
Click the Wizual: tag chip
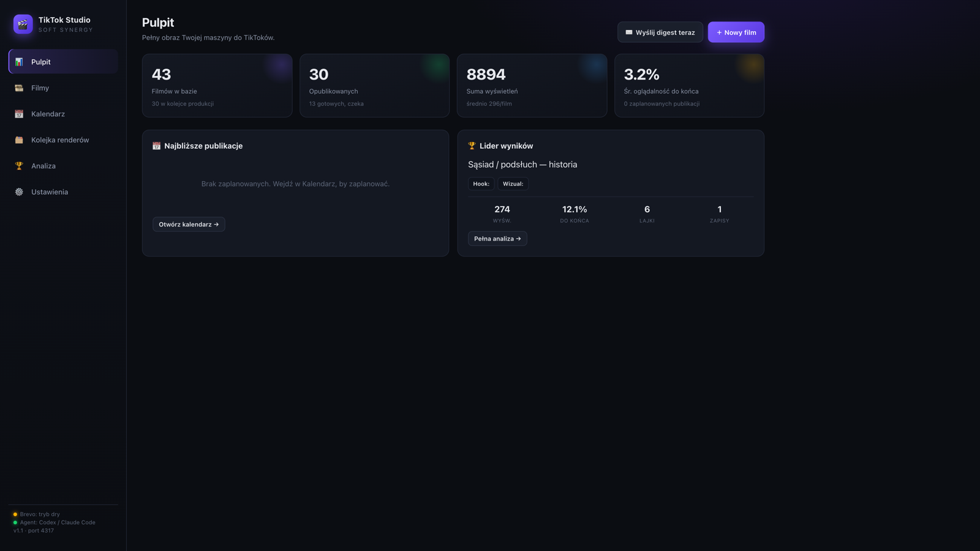513,184
